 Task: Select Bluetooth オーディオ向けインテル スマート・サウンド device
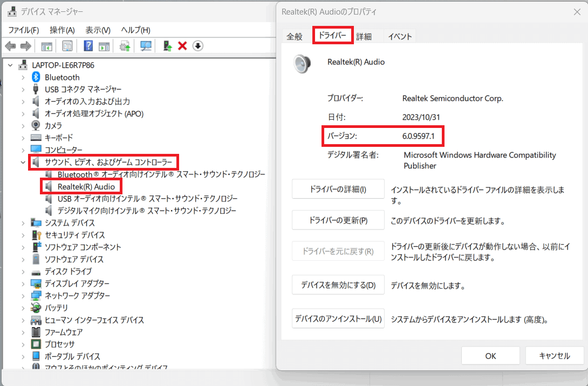click(x=161, y=174)
